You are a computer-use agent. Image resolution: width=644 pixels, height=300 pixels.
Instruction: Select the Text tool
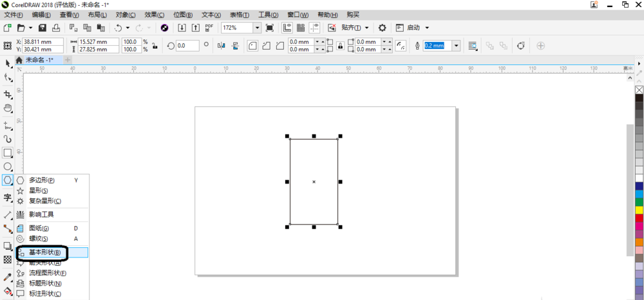(x=7, y=198)
